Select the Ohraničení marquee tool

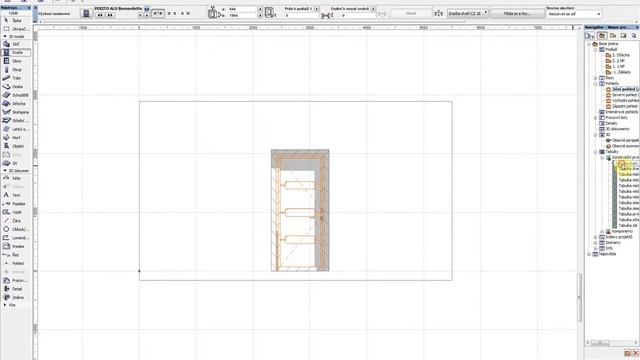tap(16, 29)
